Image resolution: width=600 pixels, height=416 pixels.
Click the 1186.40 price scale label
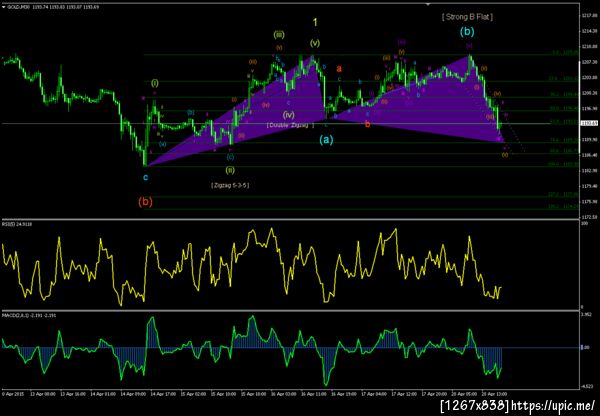coord(589,155)
